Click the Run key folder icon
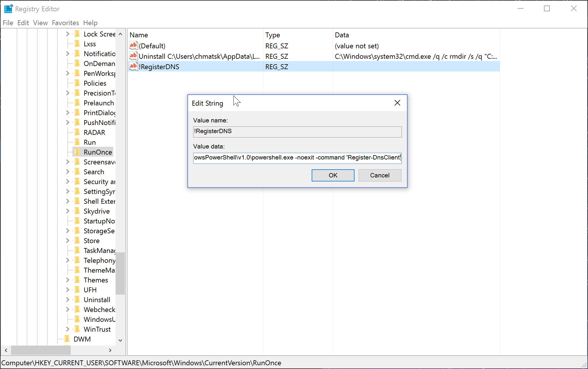The image size is (588, 369). tap(77, 142)
